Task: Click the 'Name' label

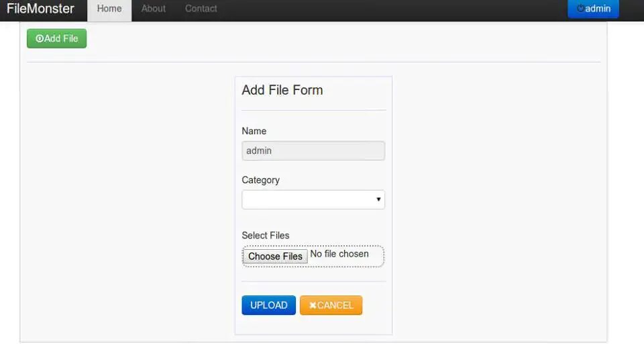Action: (x=254, y=131)
